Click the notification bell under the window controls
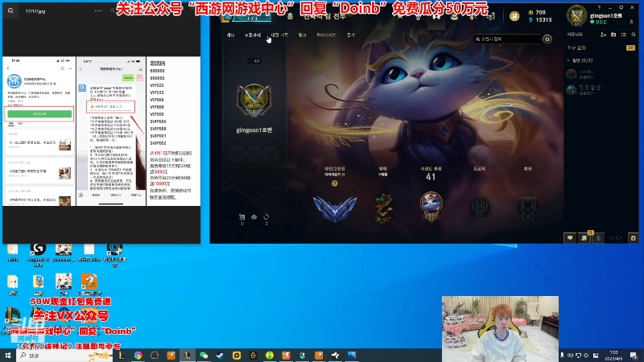Image resolution: width=644 pixels, height=362 pixels. point(632,22)
